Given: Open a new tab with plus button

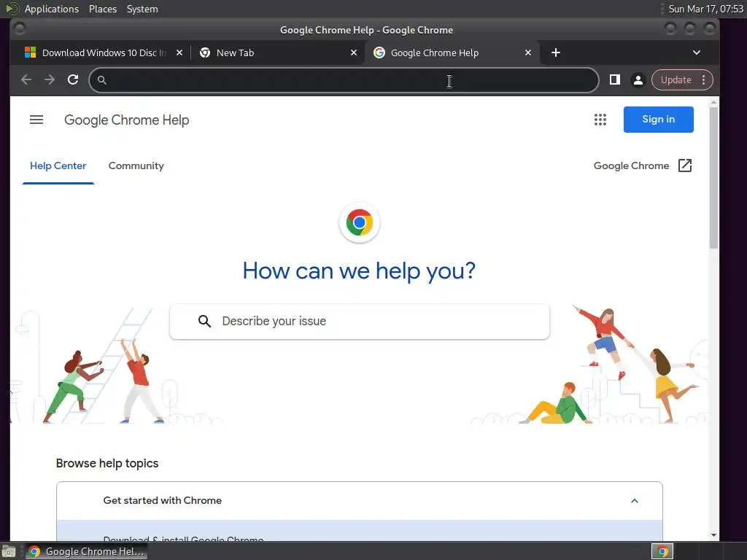Looking at the screenshot, I should (x=555, y=52).
